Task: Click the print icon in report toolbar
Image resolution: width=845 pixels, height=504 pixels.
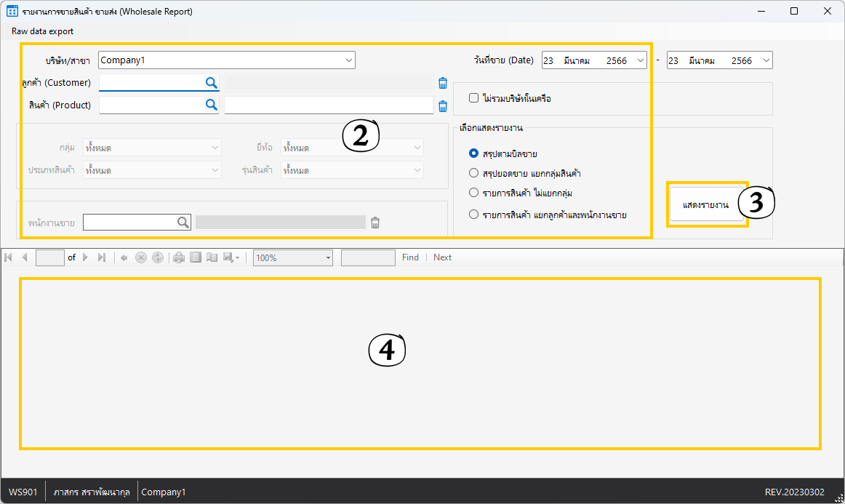Action: (179, 257)
